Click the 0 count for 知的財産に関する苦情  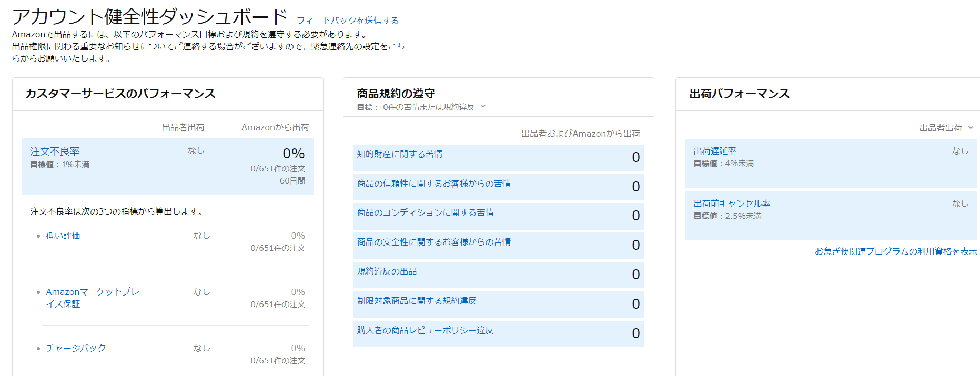[x=635, y=157]
